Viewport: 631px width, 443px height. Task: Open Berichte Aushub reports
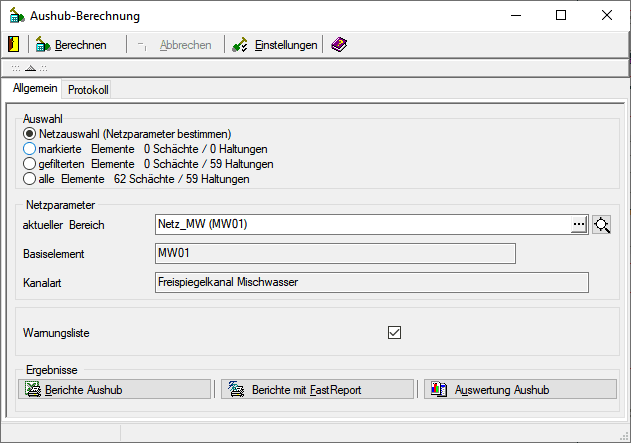pyautogui.click(x=115, y=389)
